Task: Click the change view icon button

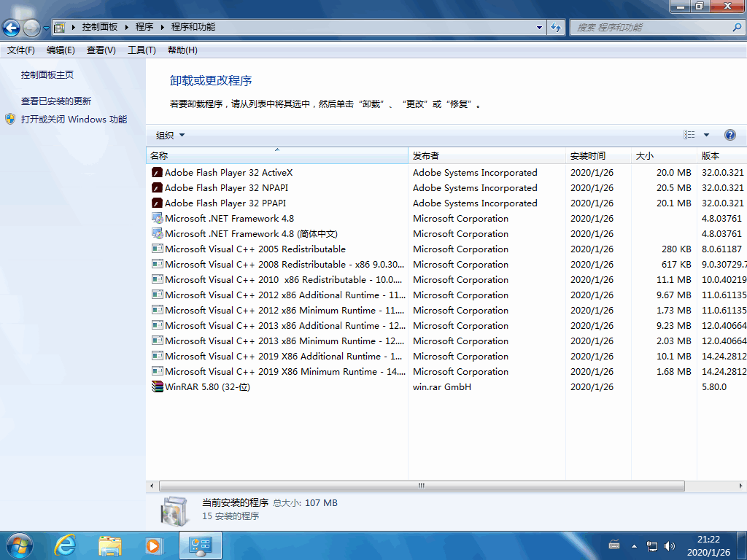Action: tap(689, 135)
